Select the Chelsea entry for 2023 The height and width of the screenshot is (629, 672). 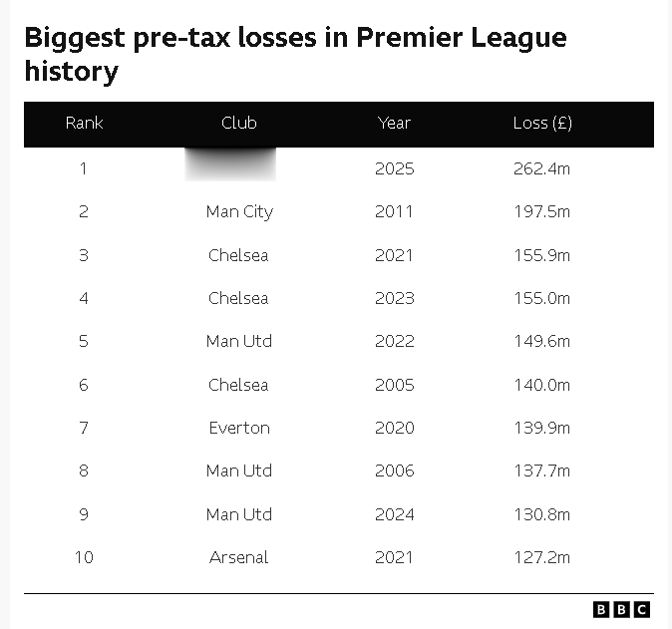pyautogui.click(x=238, y=298)
